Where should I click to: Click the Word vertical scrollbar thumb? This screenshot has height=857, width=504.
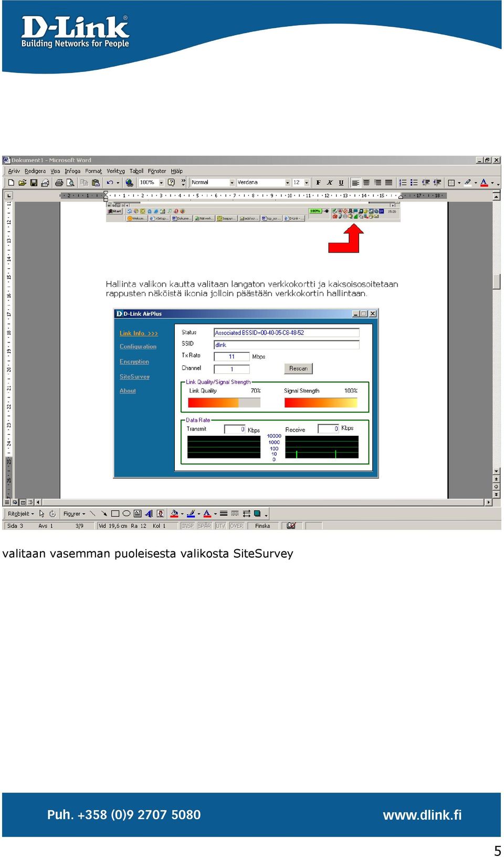click(x=496, y=281)
